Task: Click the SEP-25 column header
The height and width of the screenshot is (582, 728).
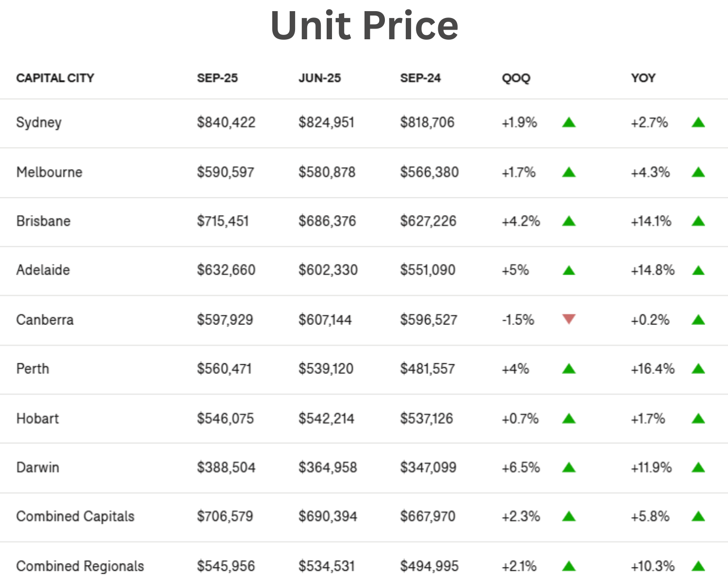Action: pos(217,78)
